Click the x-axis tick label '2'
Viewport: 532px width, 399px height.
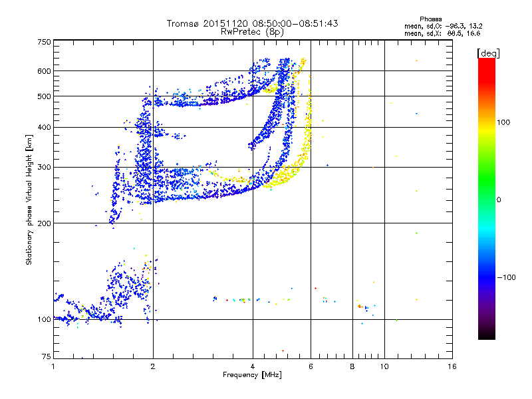[x=153, y=366]
